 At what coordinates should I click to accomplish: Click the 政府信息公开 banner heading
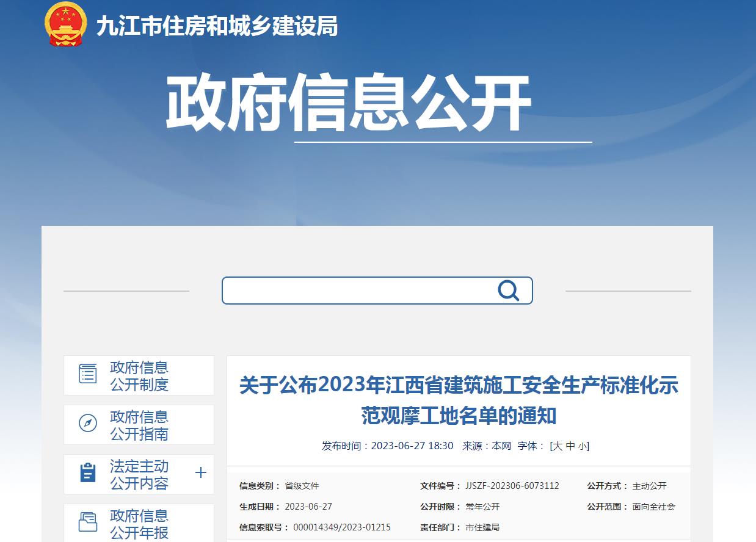[348, 104]
